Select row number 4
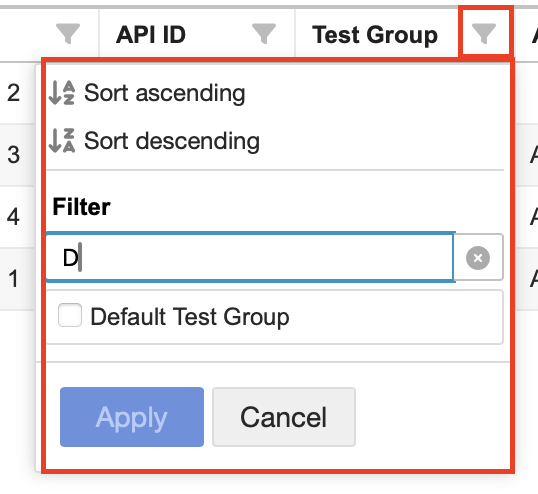The height and width of the screenshot is (494, 538). point(13,217)
